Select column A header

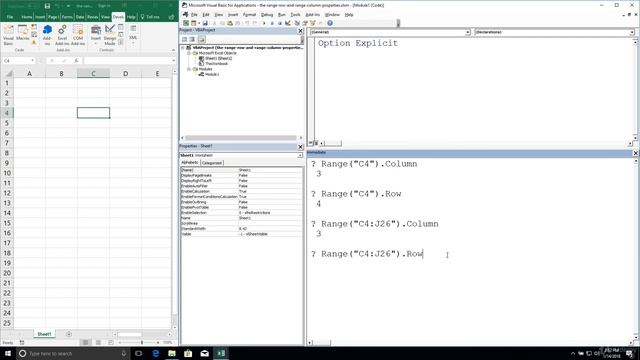click(x=29, y=73)
